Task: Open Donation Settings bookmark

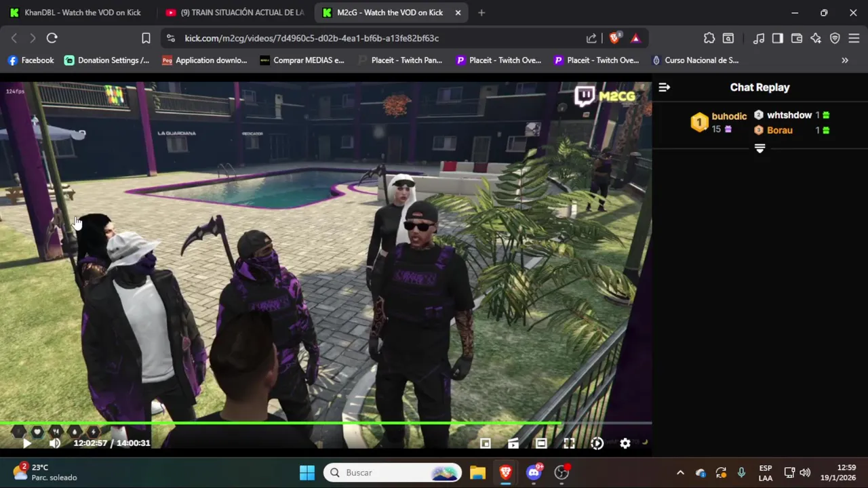Action: pos(107,60)
